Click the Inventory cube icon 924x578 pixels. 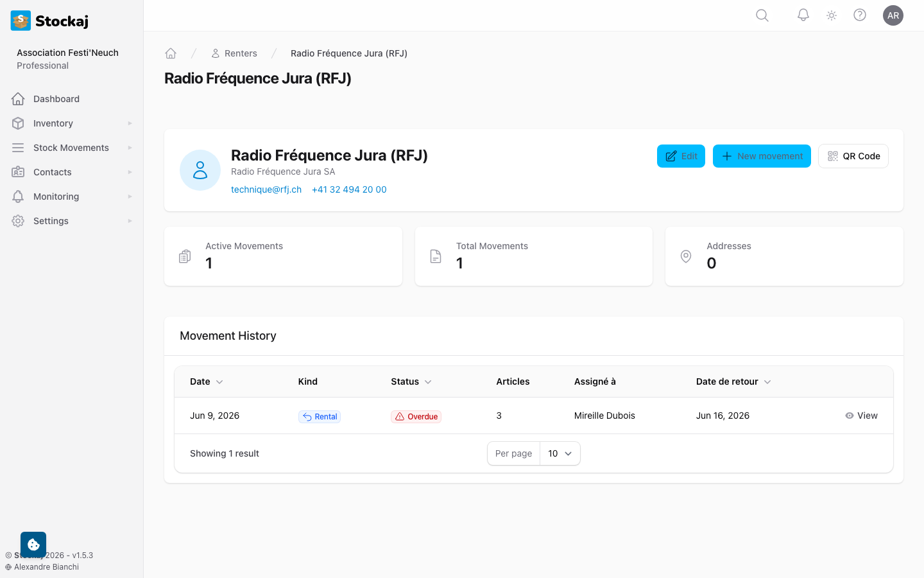coord(18,123)
